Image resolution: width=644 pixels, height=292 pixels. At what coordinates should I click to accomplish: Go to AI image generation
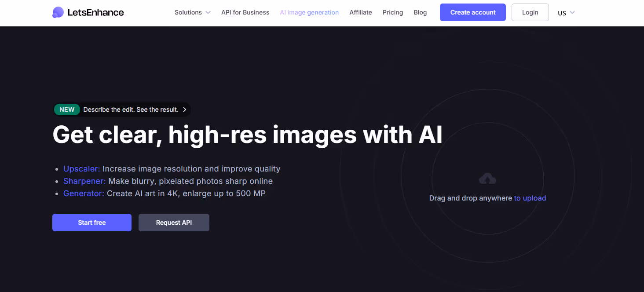click(309, 12)
